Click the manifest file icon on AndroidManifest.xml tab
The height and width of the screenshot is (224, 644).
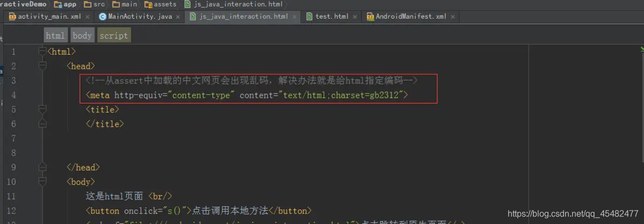[370, 17]
